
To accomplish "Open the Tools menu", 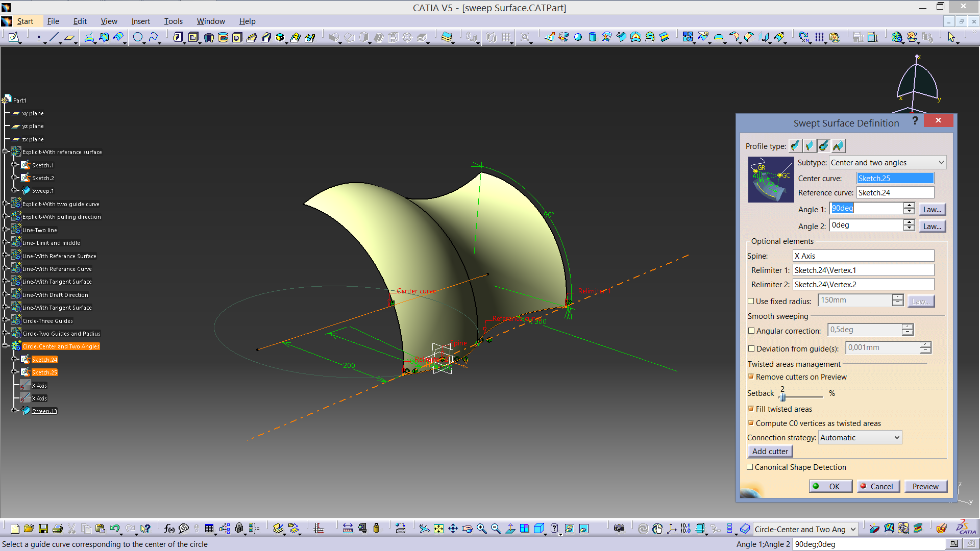I will pyautogui.click(x=173, y=21).
